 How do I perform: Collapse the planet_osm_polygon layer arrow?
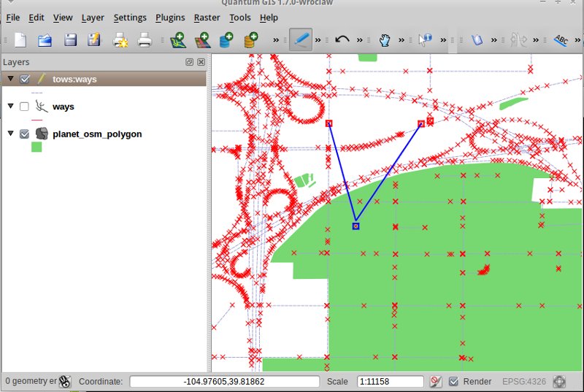(10, 134)
